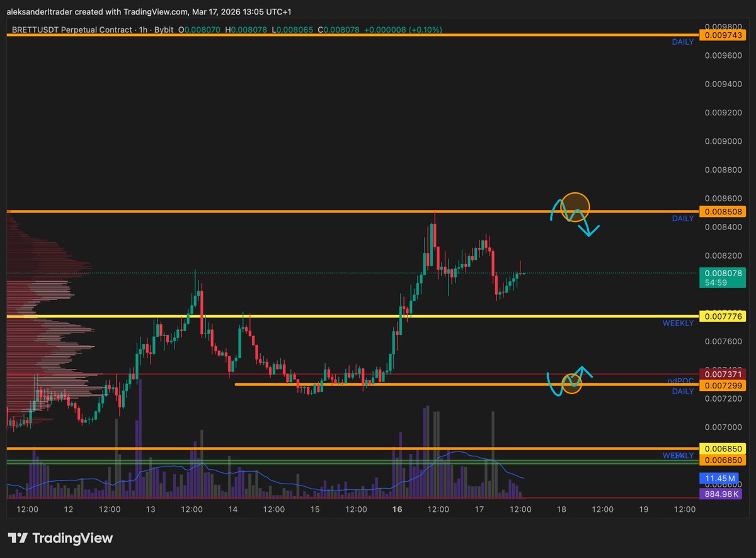The height and width of the screenshot is (558, 756).
Task: Select the yellow horizontal line at 0.007776
Action: click(353, 316)
